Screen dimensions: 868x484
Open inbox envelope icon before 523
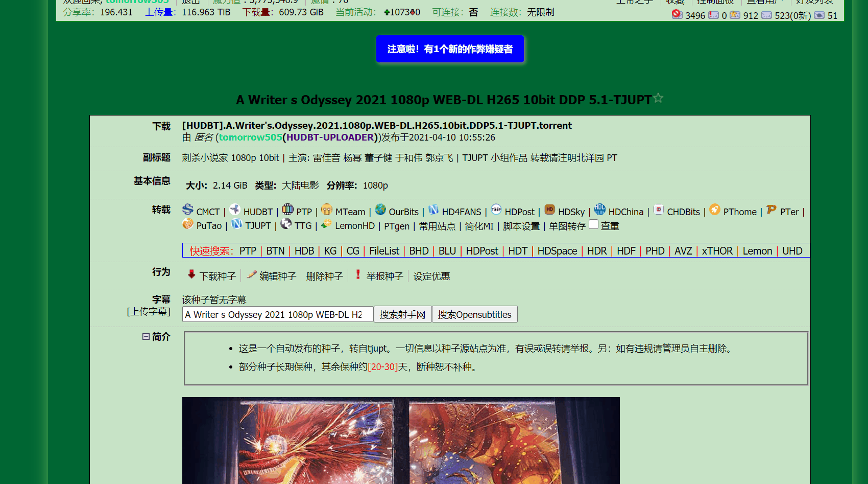click(766, 15)
